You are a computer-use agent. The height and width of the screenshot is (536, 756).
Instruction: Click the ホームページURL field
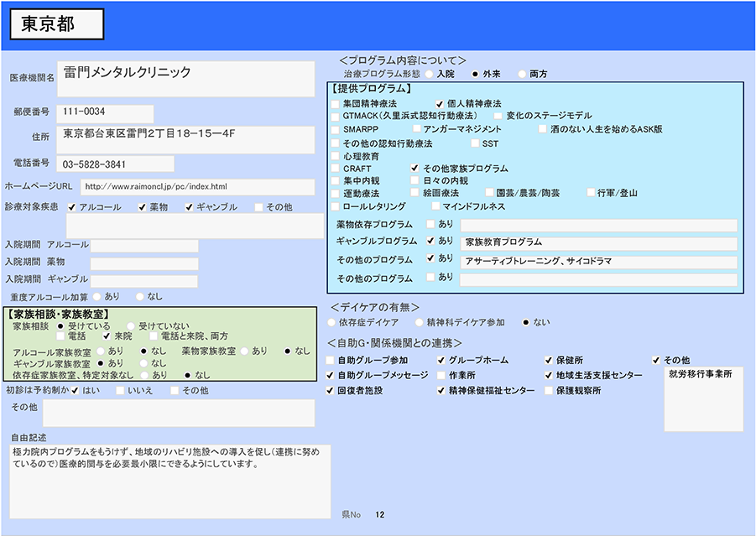pyautogui.click(x=197, y=187)
